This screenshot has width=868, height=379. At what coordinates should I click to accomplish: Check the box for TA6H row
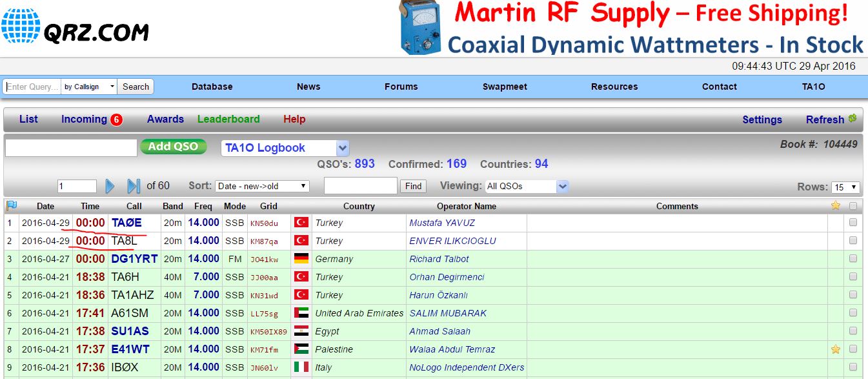(853, 276)
